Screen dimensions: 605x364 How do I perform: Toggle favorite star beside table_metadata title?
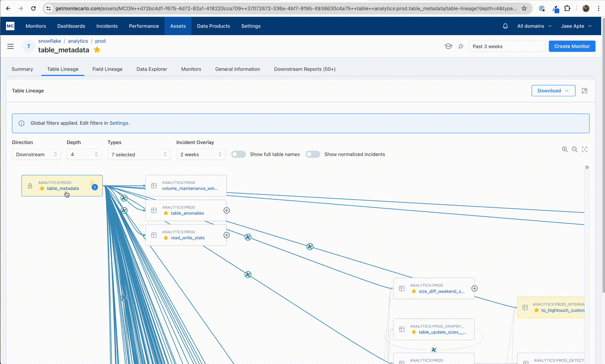pos(97,50)
